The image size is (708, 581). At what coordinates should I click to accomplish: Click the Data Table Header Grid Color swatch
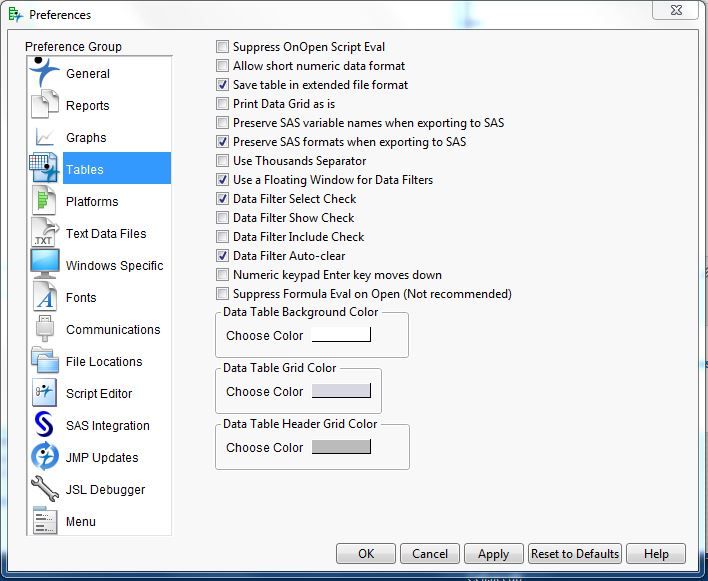341,446
